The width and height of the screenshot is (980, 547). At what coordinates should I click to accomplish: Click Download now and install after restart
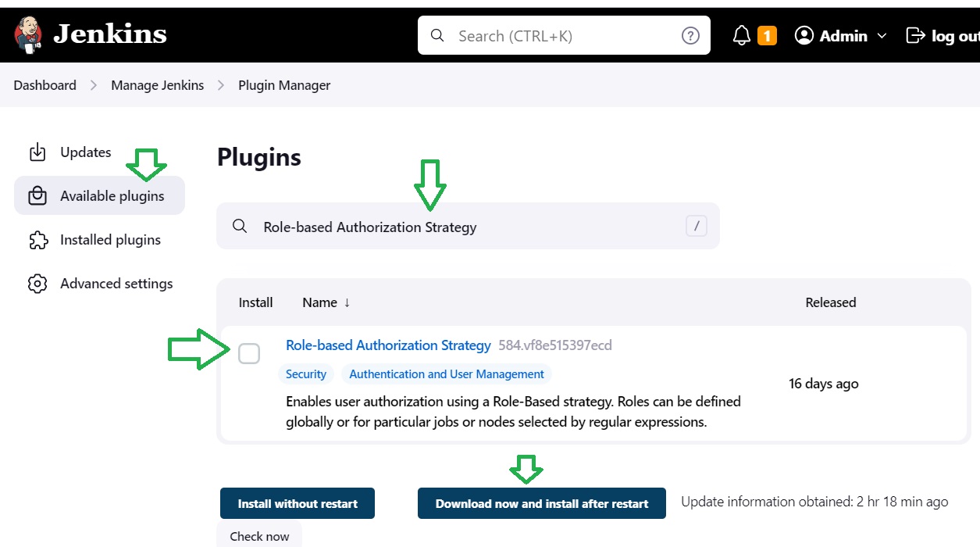click(542, 503)
